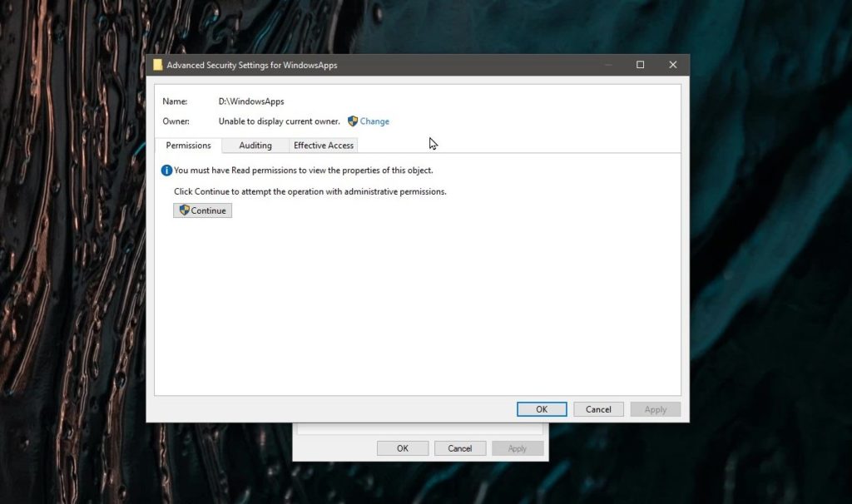Click the shield icon on the Continue button
Viewport: 852px width, 504px height.
183,210
